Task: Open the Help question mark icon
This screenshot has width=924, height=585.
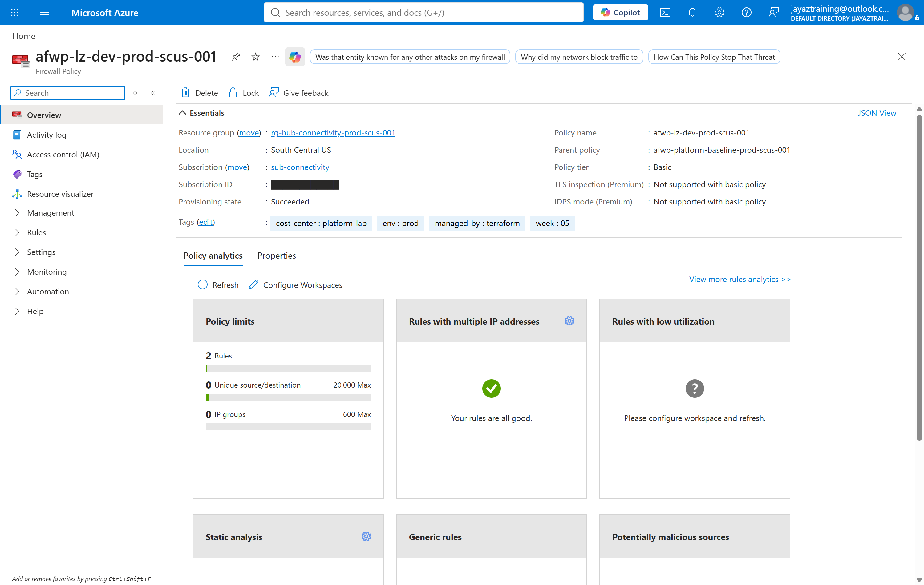Action: pos(746,12)
